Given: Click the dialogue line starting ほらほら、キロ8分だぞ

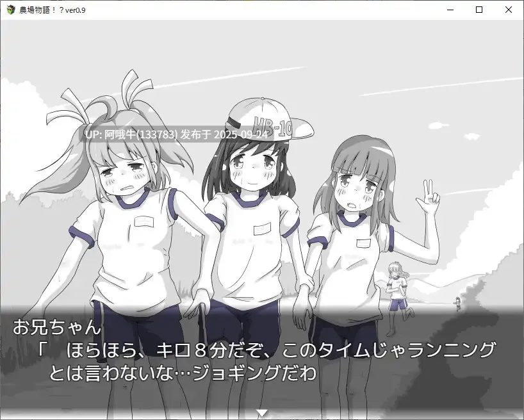Looking at the screenshot, I should point(266,350).
